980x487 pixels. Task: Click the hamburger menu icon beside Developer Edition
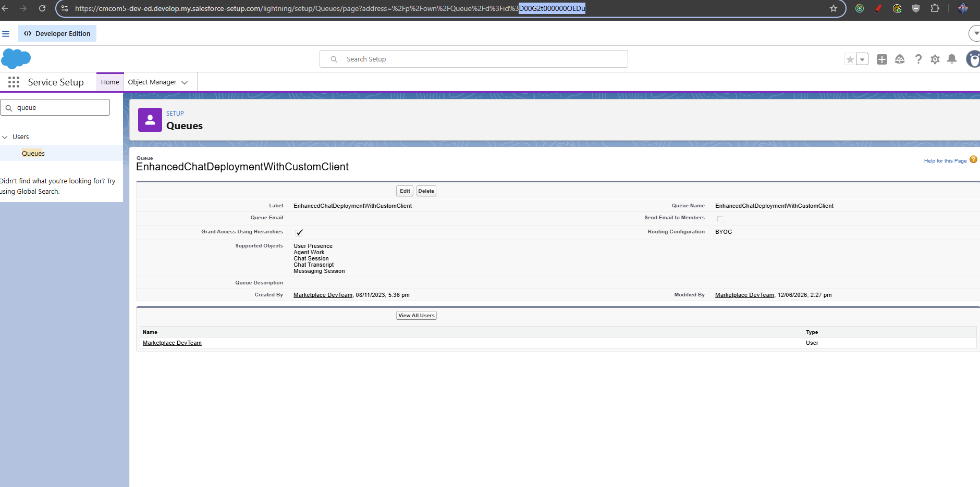(x=6, y=34)
